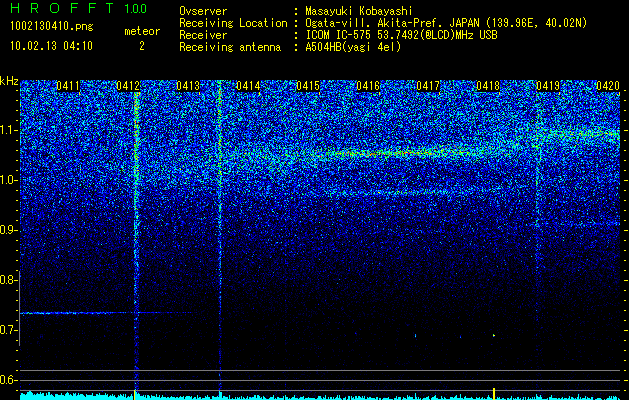Image resolution: width=629 pixels, height=400 pixels.
Task: Click the Receiving antenna field label
Action: coord(230,47)
